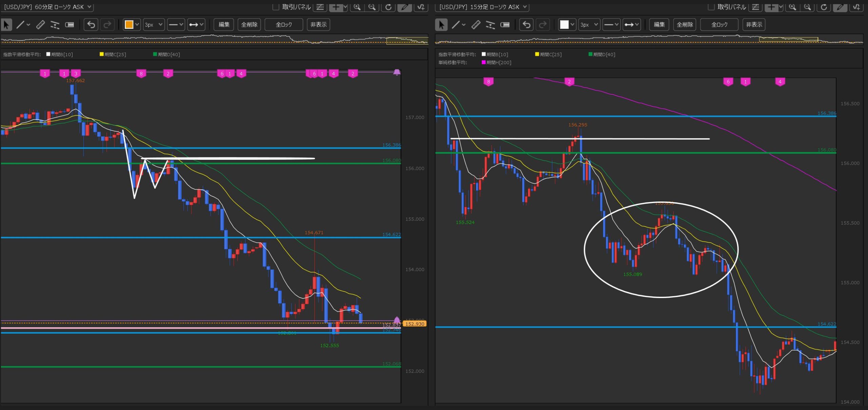The width and height of the screenshot is (868, 410).
Task: Click pink event marker labeled 8 on 15分足 chart
Action: [x=488, y=81]
